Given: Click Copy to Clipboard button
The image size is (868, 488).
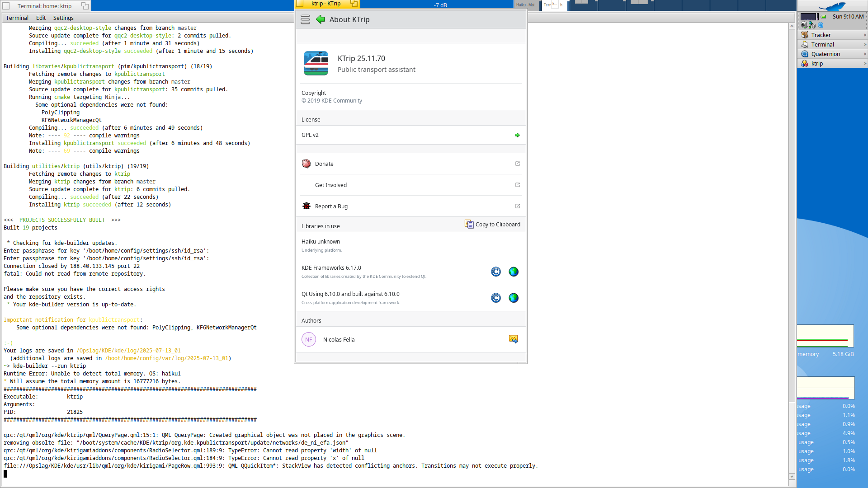Looking at the screenshot, I should point(492,224).
